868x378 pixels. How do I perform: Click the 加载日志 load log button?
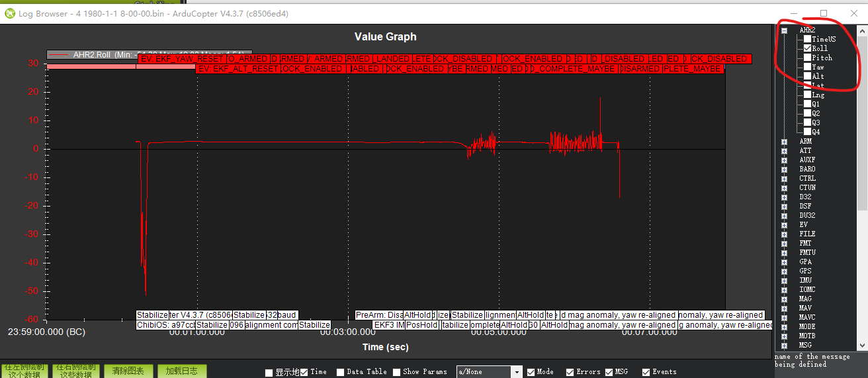[182, 371]
